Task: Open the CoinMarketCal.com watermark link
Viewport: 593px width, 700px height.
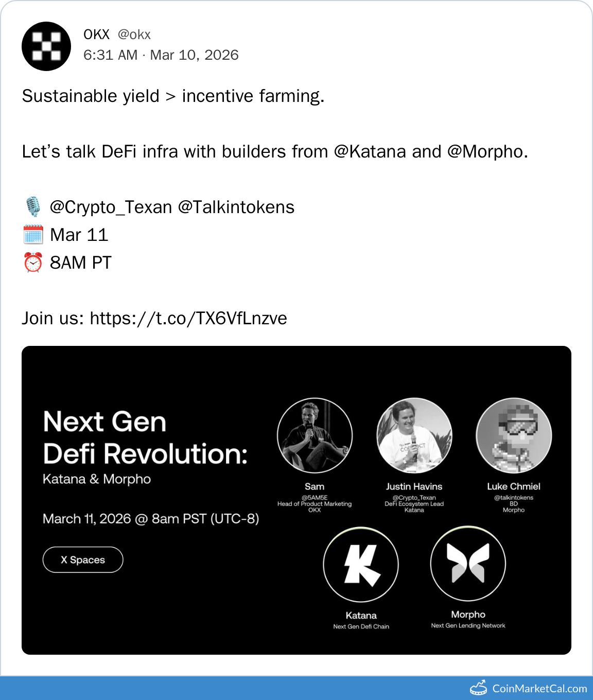Action: click(x=539, y=689)
